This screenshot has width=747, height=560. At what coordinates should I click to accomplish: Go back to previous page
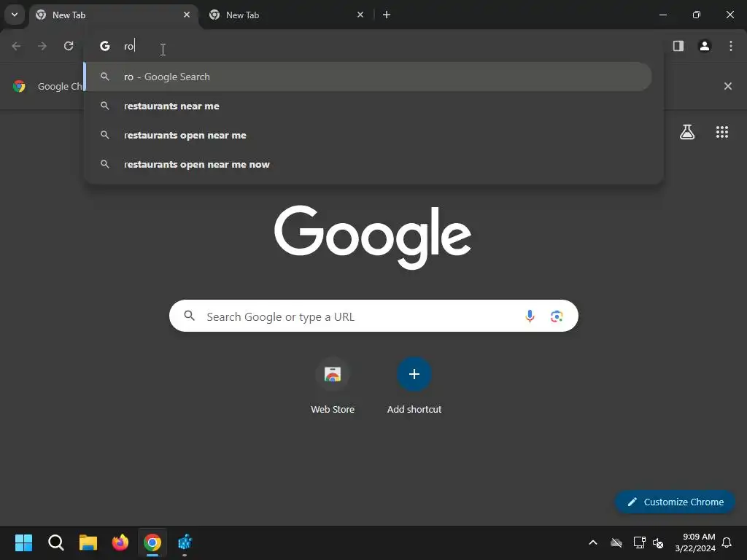[x=16, y=46]
